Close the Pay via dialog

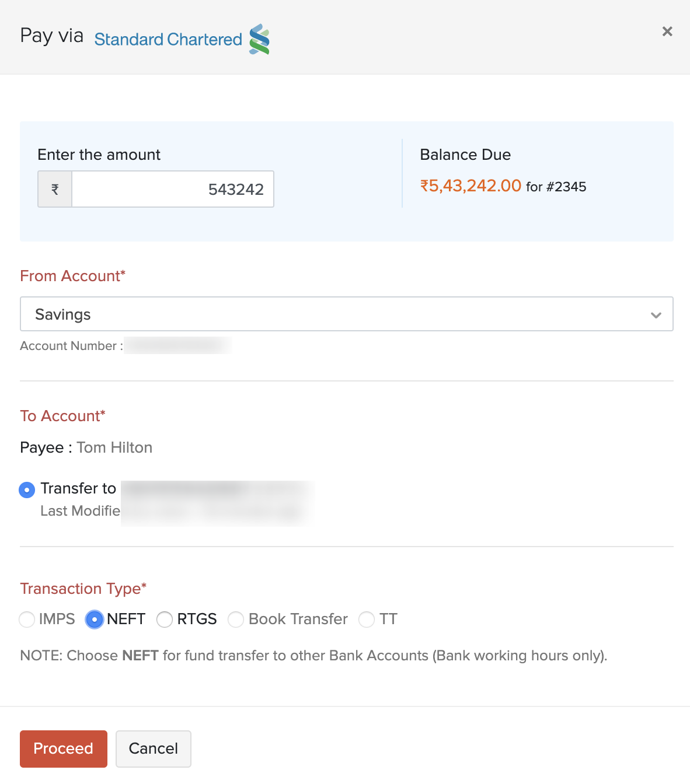(x=667, y=32)
